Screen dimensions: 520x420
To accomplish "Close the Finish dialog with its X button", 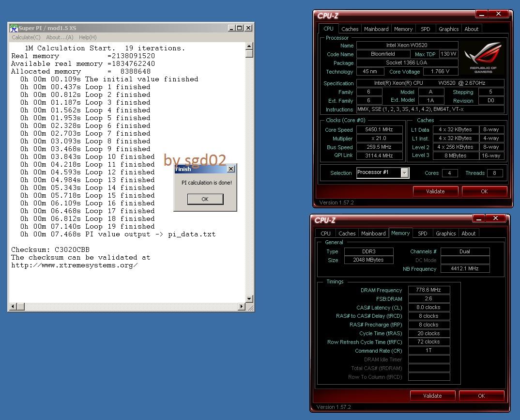I will click(x=231, y=169).
